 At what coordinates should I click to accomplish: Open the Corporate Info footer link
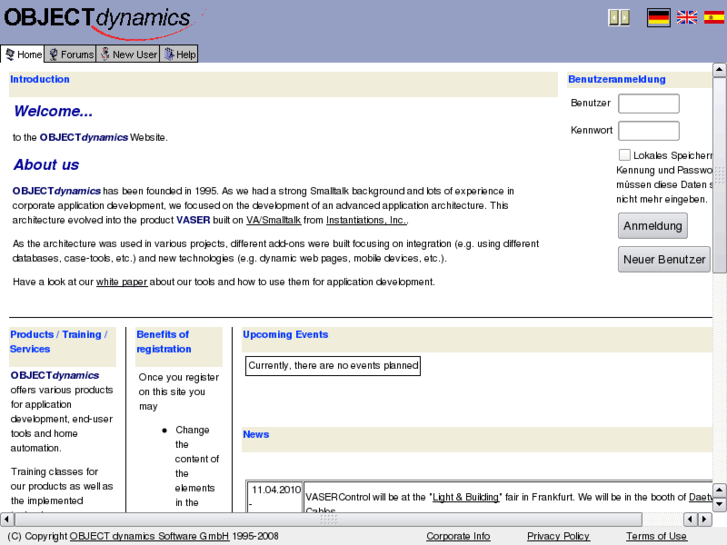pyautogui.click(x=458, y=536)
